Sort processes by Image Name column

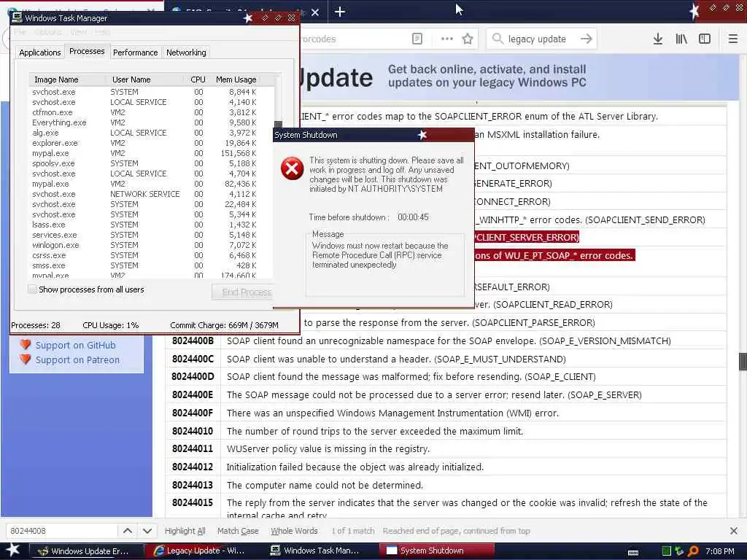click(x=67, y=79)
